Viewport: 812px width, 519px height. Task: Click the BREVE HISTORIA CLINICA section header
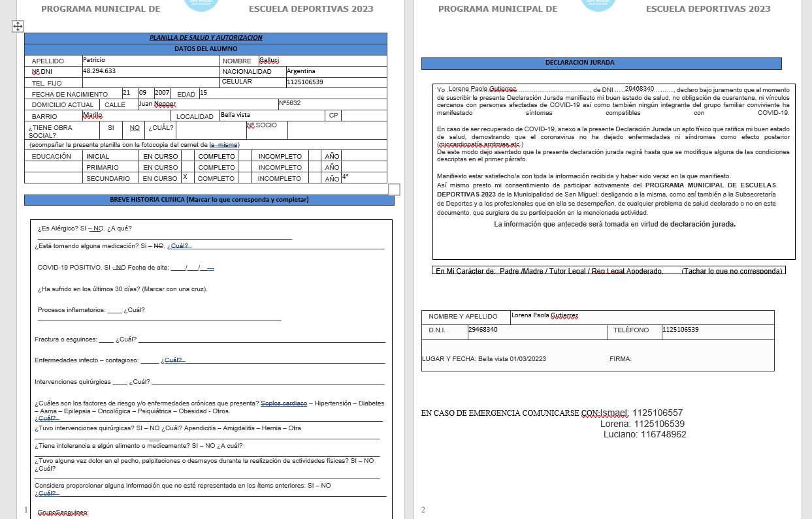(x=209, y=200)
